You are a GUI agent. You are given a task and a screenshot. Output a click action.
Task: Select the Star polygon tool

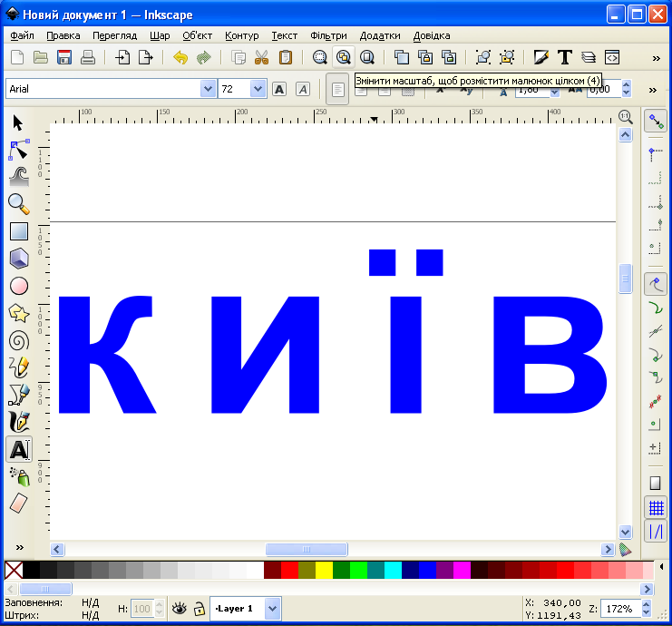(x=19, y=313)
